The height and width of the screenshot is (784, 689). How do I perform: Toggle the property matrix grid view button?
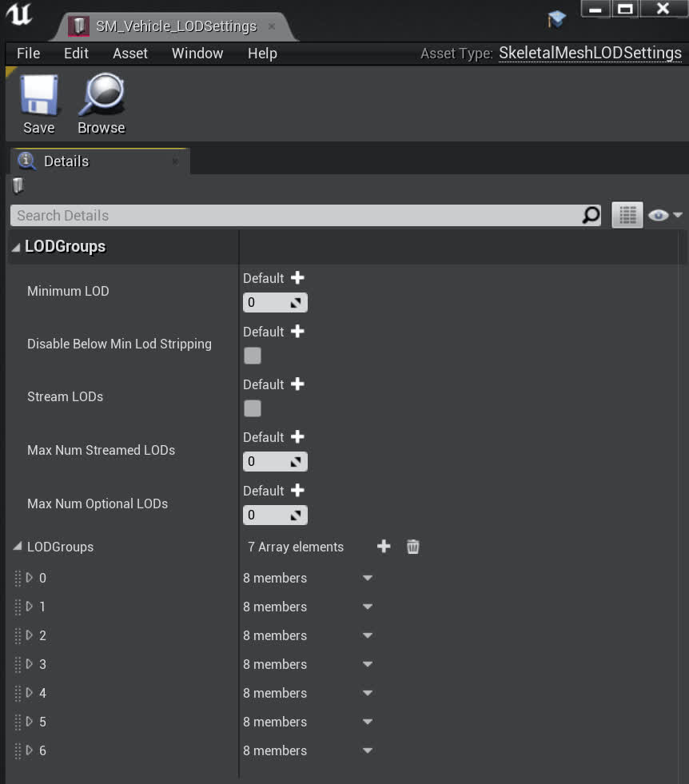coord(627,215)
